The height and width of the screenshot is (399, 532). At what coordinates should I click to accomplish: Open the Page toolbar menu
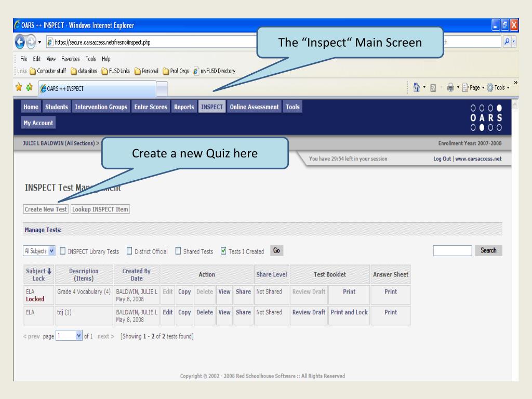click(473, 87)
